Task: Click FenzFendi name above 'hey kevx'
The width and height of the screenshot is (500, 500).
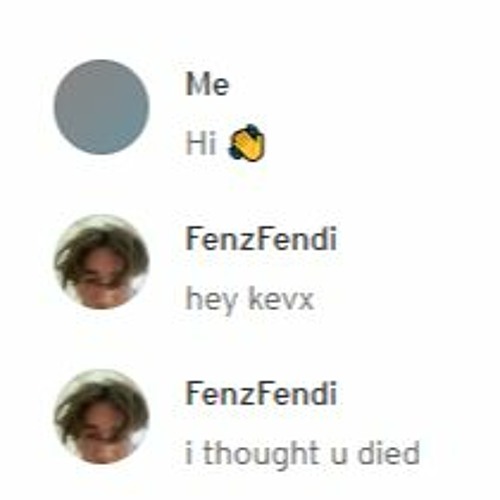Action: (x=261, y=239)
